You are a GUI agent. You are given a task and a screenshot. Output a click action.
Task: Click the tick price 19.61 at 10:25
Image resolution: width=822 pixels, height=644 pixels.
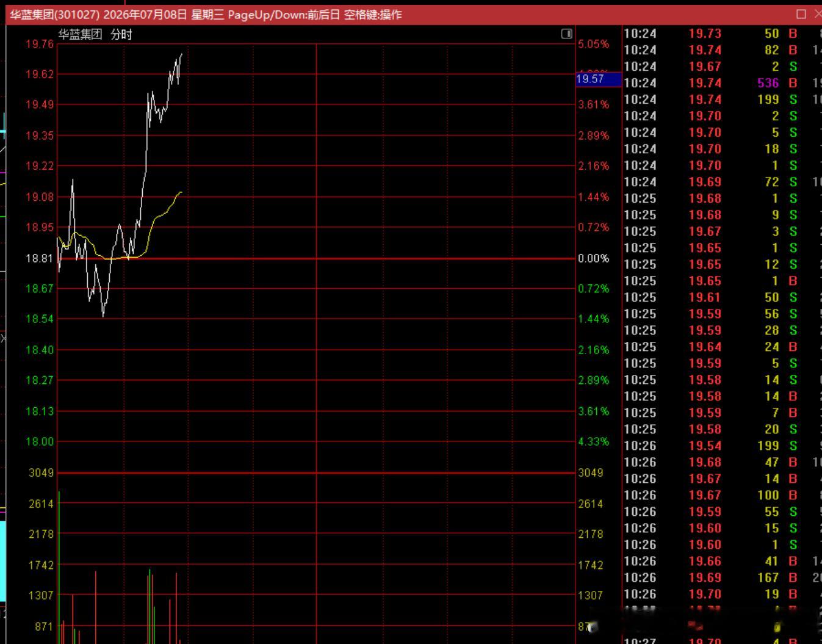tap(705, 297)
